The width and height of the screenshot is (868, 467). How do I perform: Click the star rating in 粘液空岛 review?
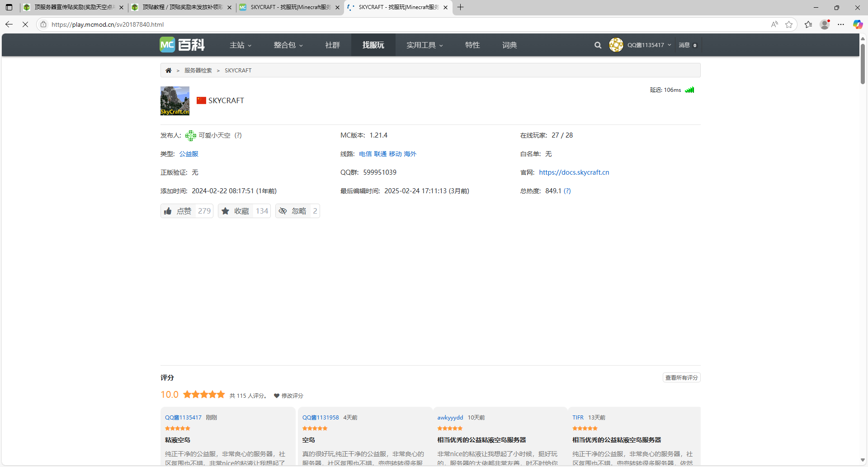177,428
